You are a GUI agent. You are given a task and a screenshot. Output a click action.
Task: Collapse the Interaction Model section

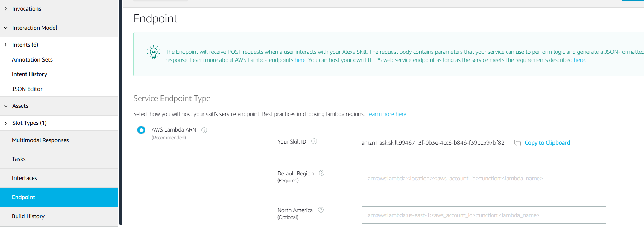coord(6,28)
